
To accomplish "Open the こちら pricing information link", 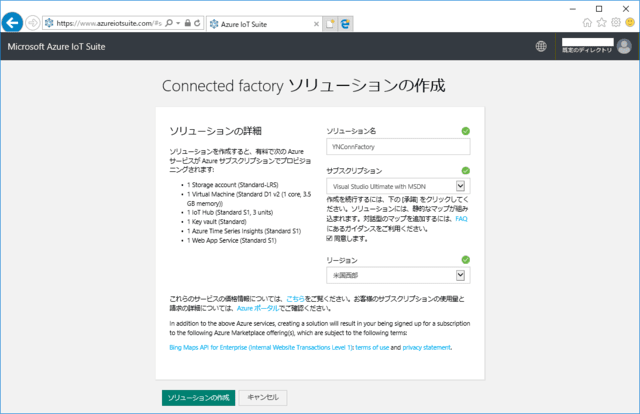I will point(295,299).
